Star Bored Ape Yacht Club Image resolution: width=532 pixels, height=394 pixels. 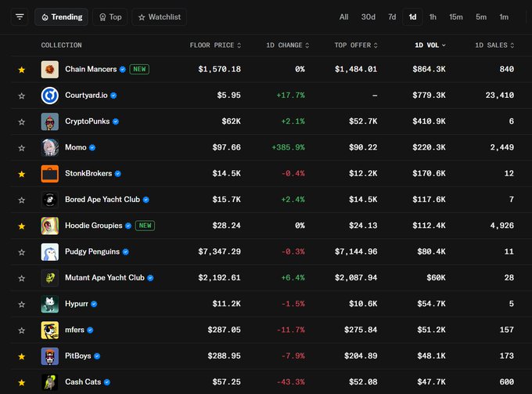(x=22, y=200)
